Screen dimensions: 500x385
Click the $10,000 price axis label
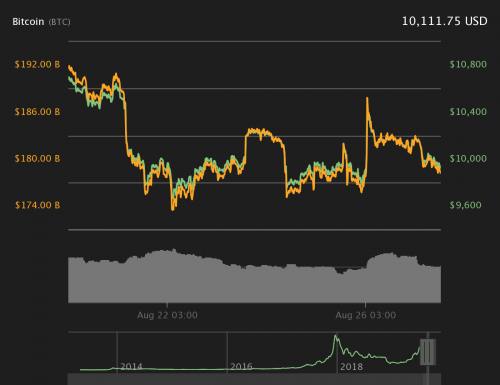click(468, 158)
